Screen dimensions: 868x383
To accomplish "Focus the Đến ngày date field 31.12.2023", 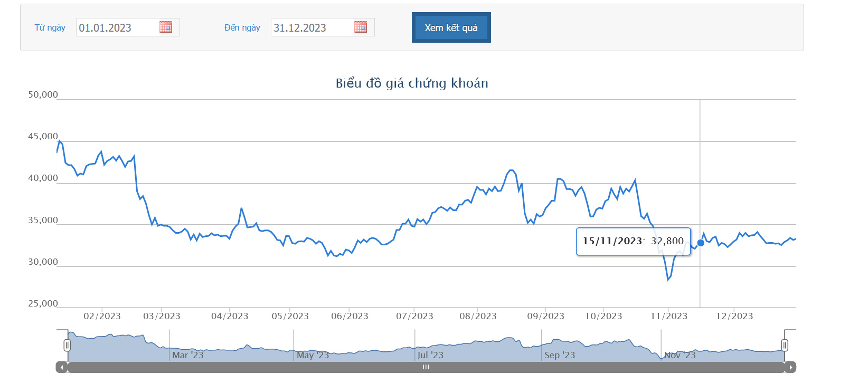I will 311,28.
